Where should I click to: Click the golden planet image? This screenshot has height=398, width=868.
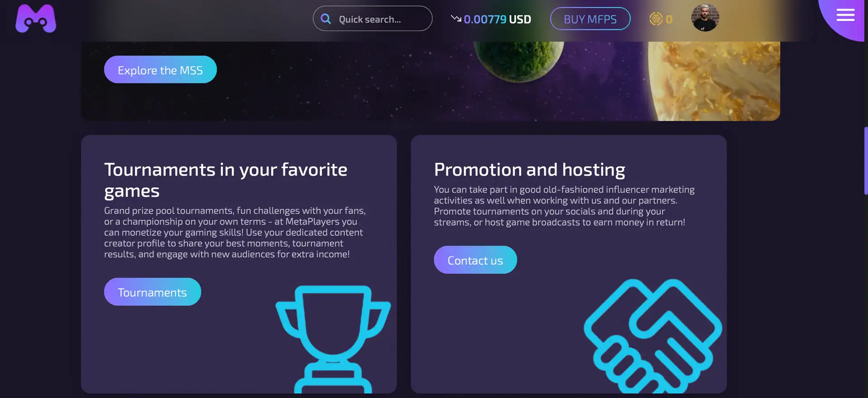(714, 81)
